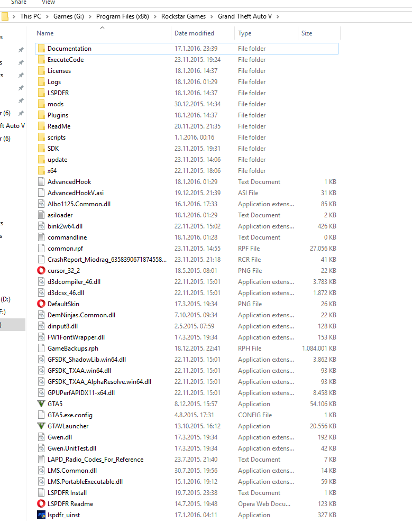Image resolution: width=412 pixels, height=532 pixels.
Task: Click Grand Theft Auto V breadcrumb
Action: coord(245,16)
